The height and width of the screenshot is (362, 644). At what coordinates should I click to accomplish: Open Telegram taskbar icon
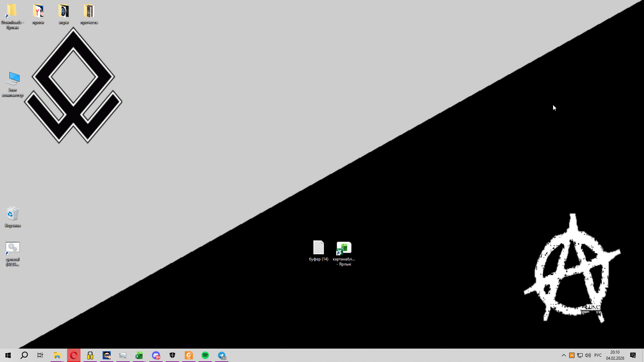[x=222, y=355]
